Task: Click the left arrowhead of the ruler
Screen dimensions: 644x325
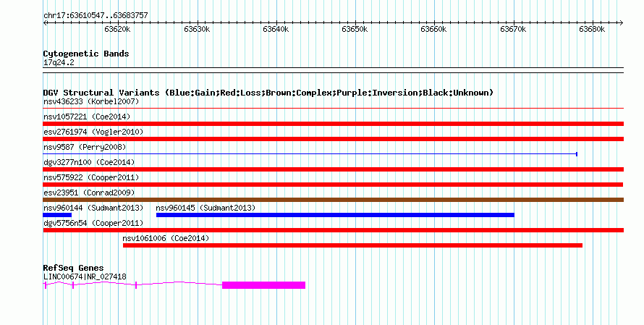Action: coord(45,23)
